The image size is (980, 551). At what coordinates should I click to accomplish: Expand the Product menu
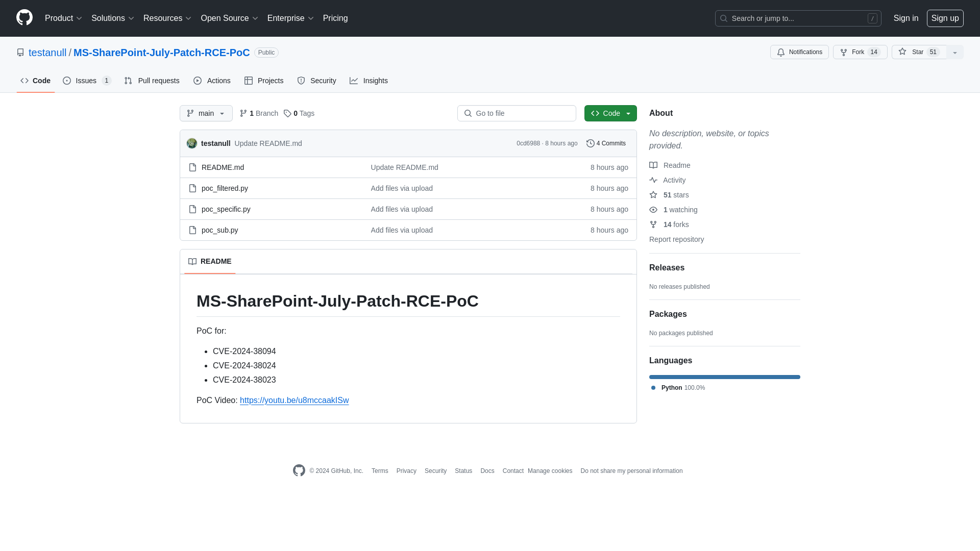point(63,18)
